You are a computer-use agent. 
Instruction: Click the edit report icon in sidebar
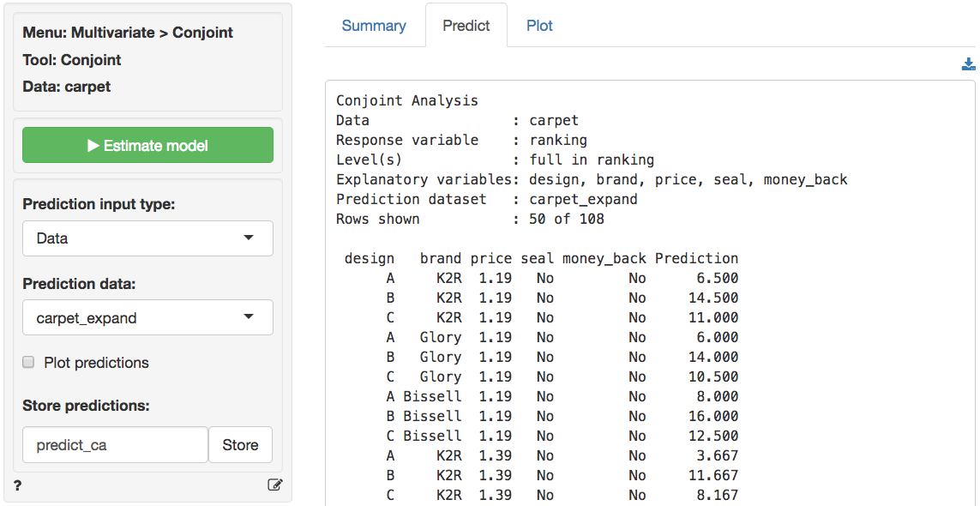(x=274, y=485)
